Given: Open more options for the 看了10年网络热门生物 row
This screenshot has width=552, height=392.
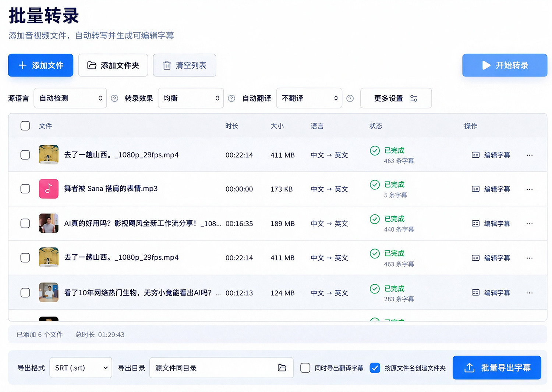Looking at the screenshot, I should 530,293.
